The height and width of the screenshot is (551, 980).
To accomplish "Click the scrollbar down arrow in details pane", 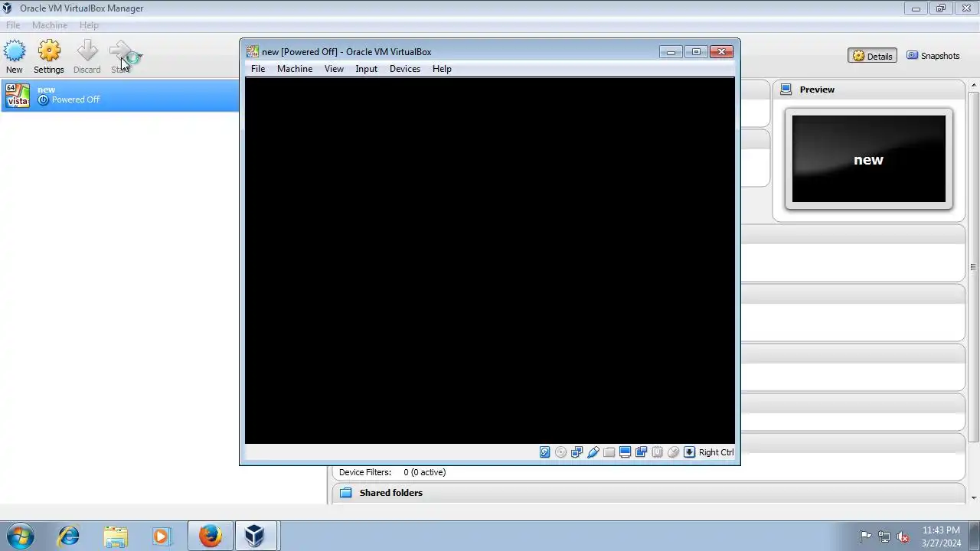I will pos(973,498).
